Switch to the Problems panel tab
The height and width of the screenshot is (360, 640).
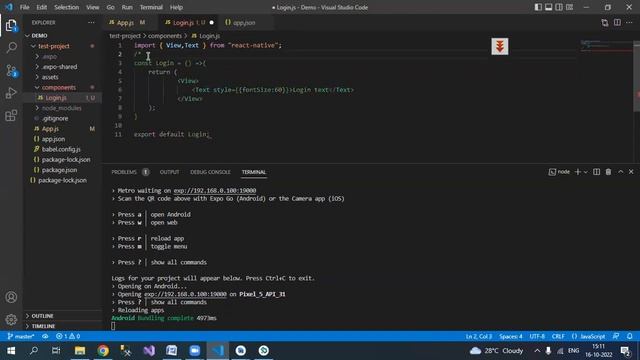click(x=130, y=172)
